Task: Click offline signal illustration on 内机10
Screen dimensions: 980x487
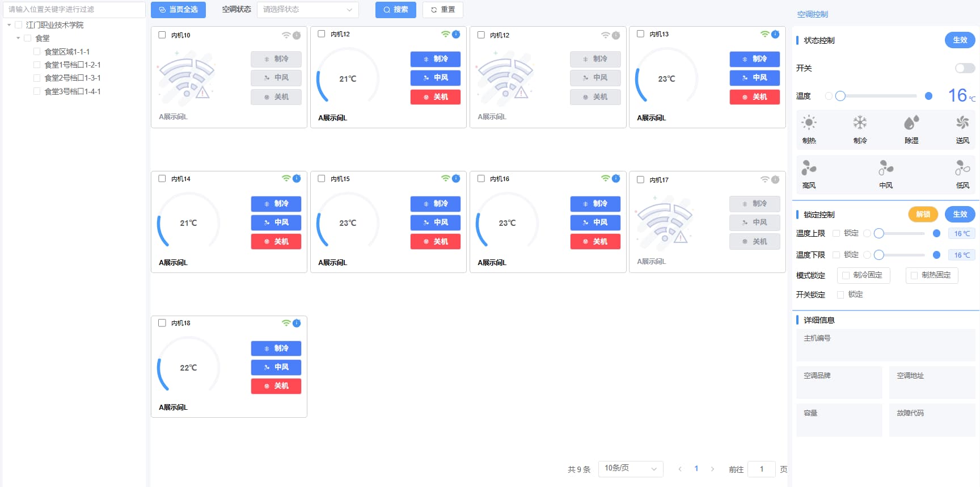Action: point(186,77)
